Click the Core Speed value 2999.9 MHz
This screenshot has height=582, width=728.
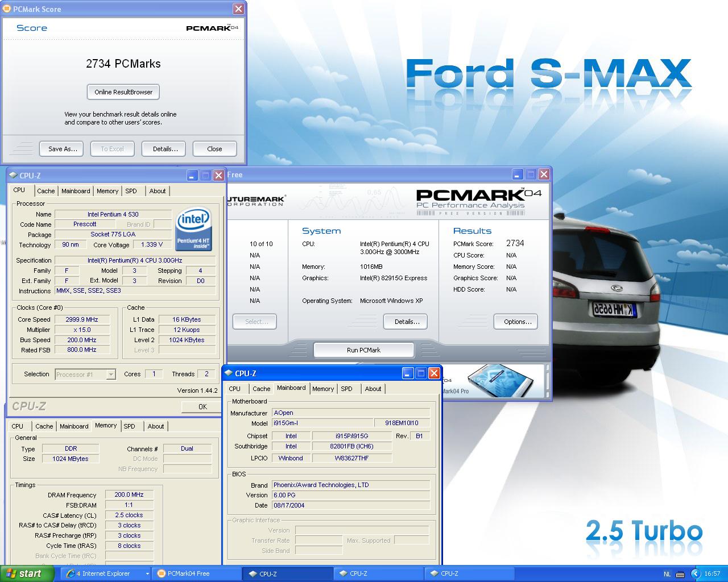click(82, 319)
